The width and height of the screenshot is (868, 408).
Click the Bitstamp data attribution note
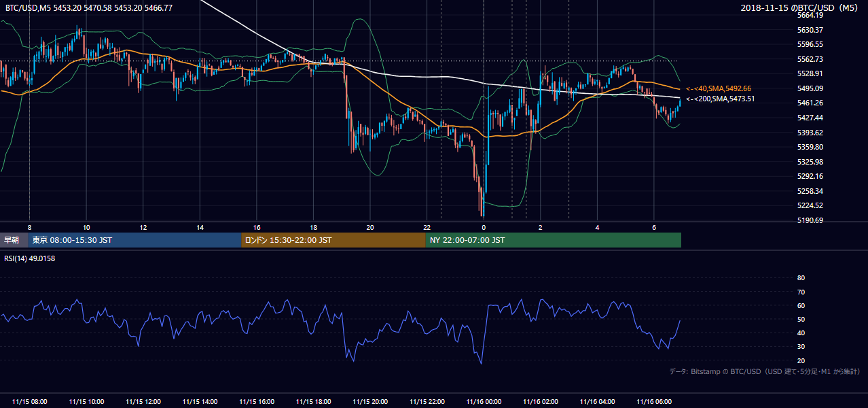coord(765,371)
